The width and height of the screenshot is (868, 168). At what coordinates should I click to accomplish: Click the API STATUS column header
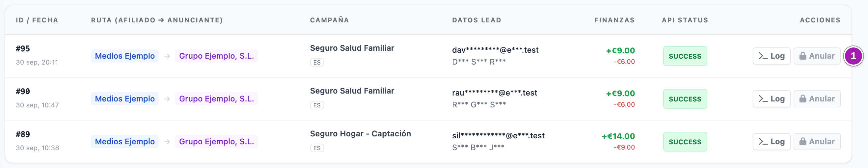click(685, 20)
